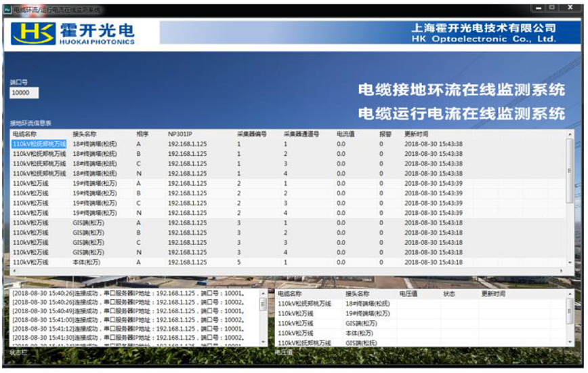Screen dimensions: 588x373
Task: Select the 19#终端塔(松万) row with phase C
Action: tap(288, 203)
